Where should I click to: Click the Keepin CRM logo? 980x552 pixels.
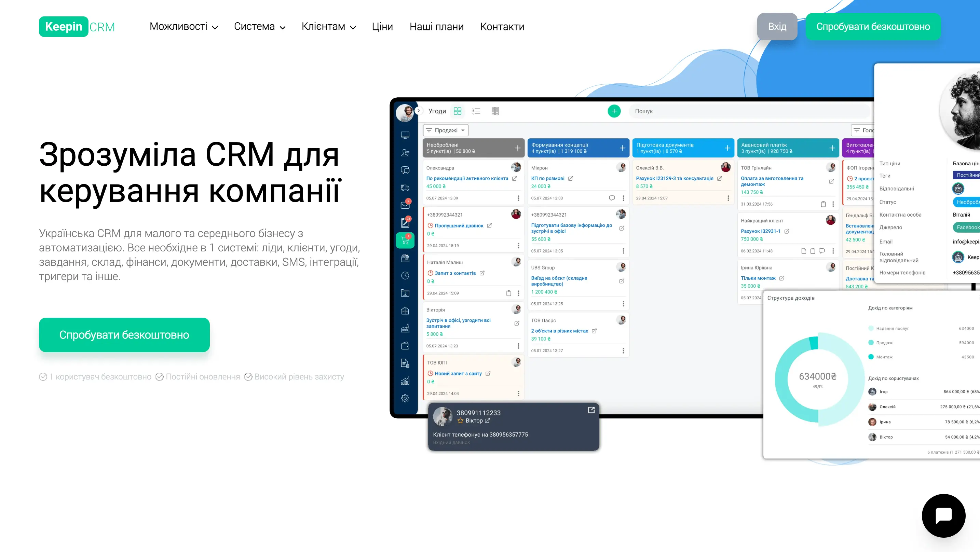point(77,27)
